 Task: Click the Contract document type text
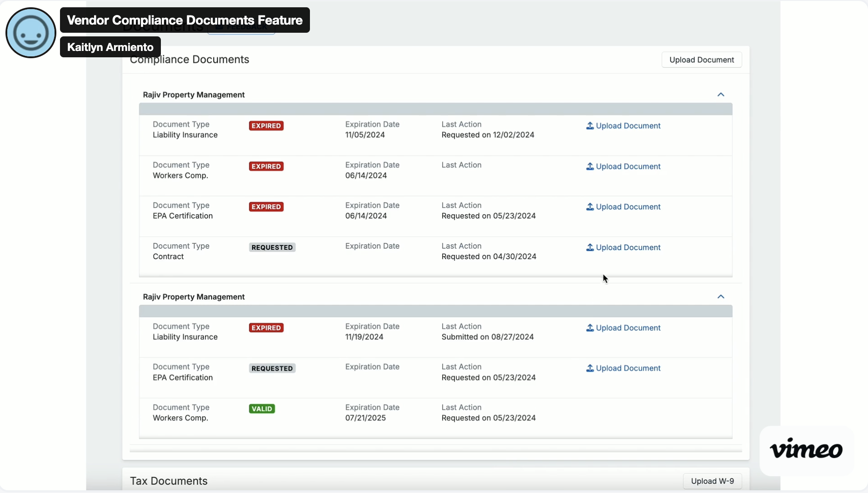(168, 257)
